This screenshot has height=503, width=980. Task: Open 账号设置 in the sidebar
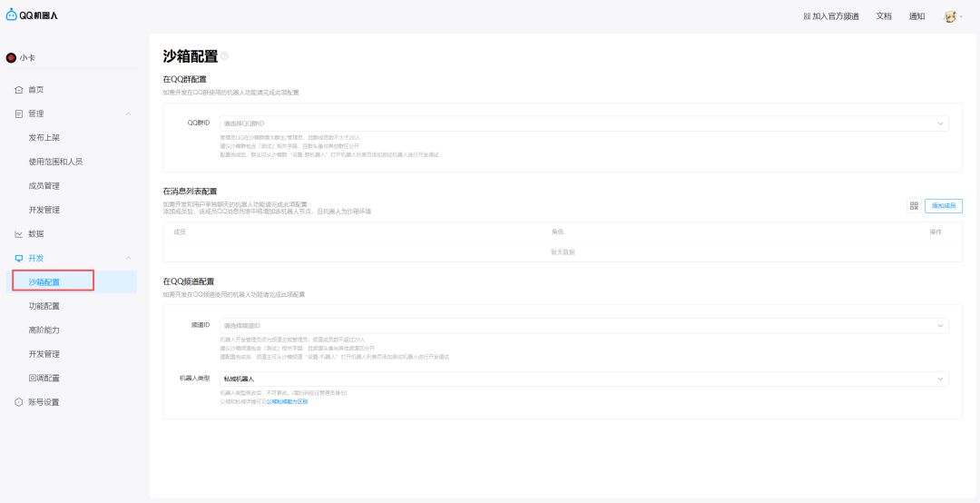click(x=44, y=402)
